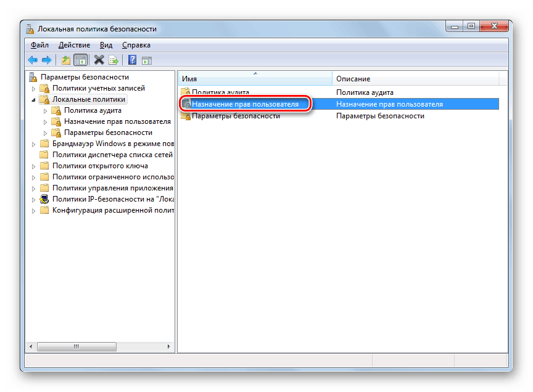
Task: Open Help via the question mark icon
Action: tap(132, 60)
